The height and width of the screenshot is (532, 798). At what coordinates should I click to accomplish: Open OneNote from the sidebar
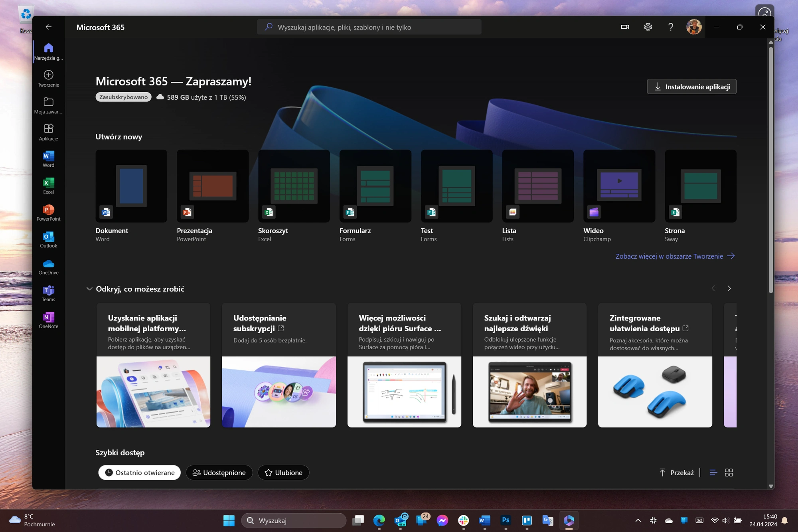tap(48, 320)
